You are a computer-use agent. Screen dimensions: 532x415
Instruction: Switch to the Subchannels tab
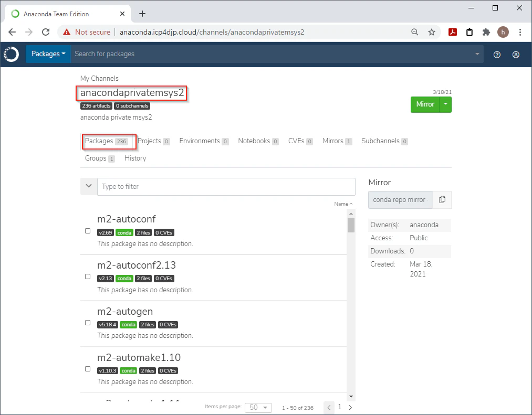(384, 141)
